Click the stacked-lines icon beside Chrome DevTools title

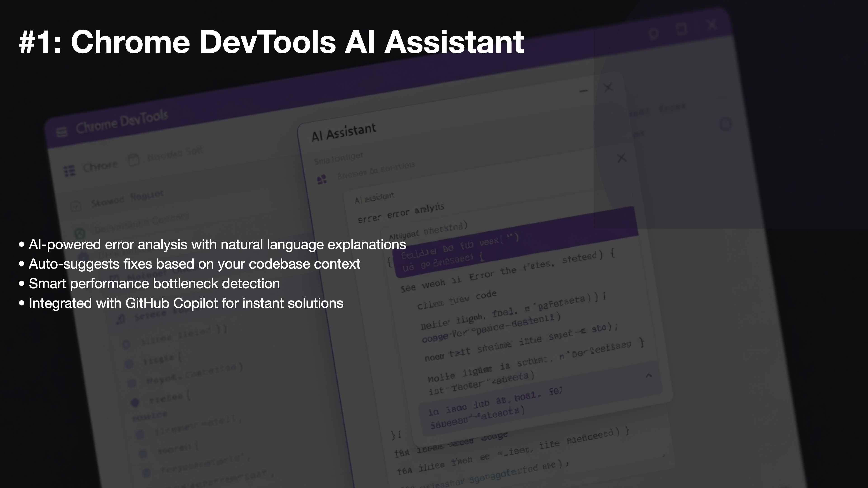[x=62, y=132]
